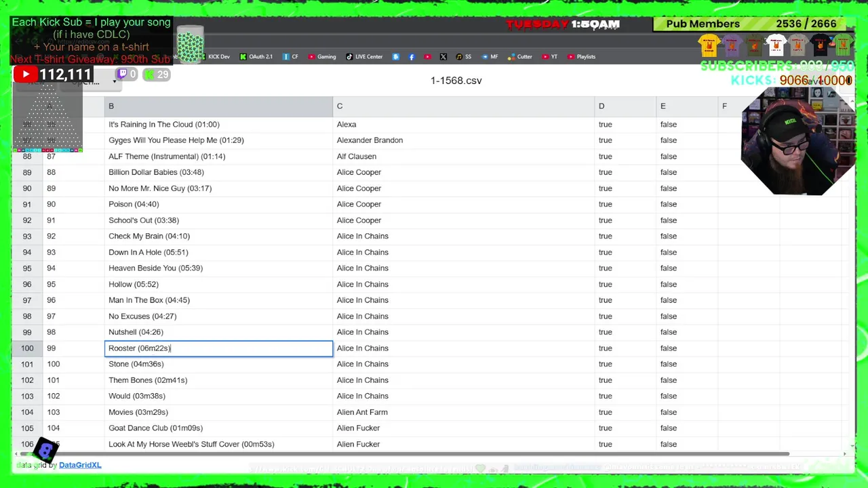Open the Gaming YouTube bookmark
868x488 pixels.
coord(322,57)
